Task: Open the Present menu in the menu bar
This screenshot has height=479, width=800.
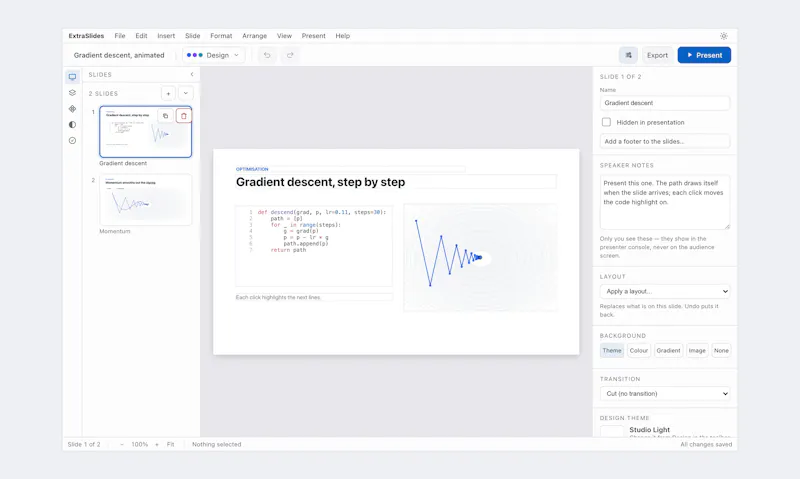Action: tap(313, 36)
